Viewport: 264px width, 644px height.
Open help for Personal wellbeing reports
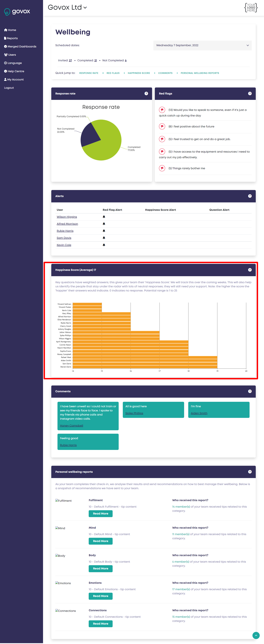pyautogui.click(x=250, y=472)
